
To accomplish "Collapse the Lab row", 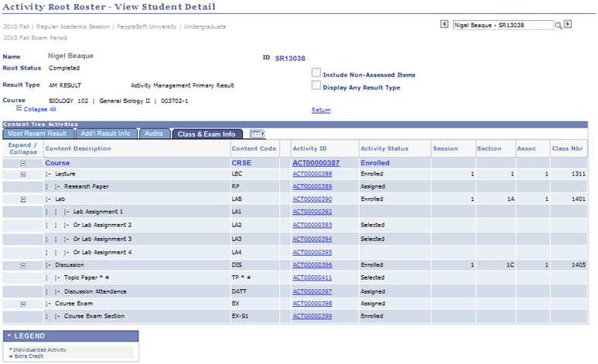I will (23, 199).
